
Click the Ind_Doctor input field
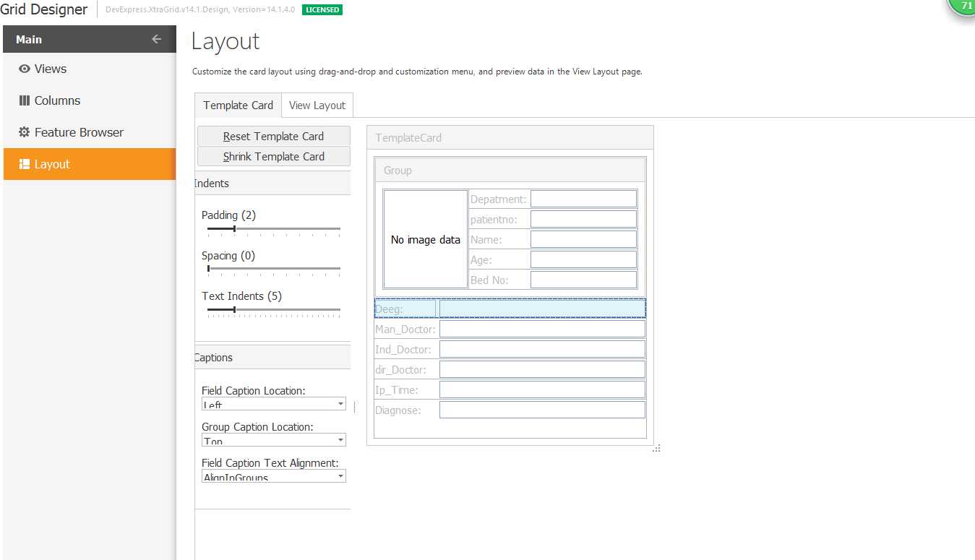(542, 349)
